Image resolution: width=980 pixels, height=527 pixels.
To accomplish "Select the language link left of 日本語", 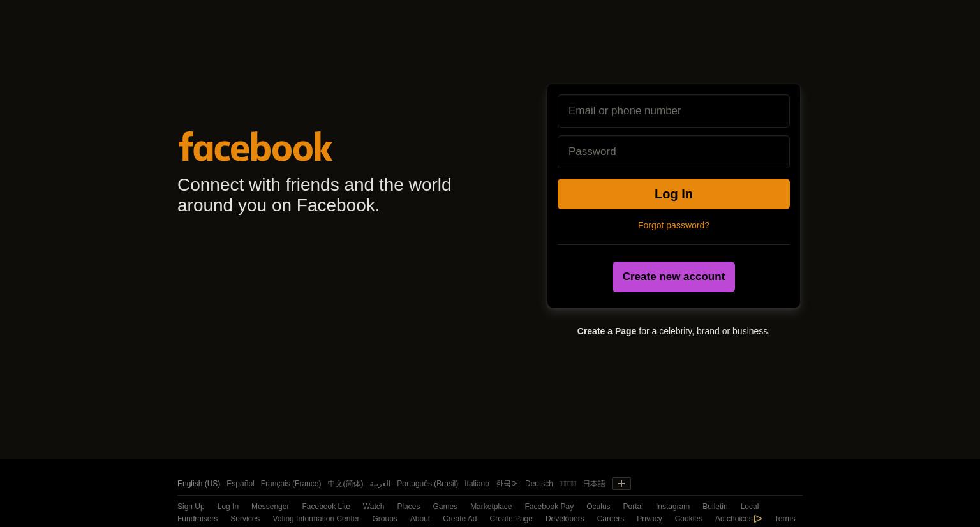I will (568, 484).
